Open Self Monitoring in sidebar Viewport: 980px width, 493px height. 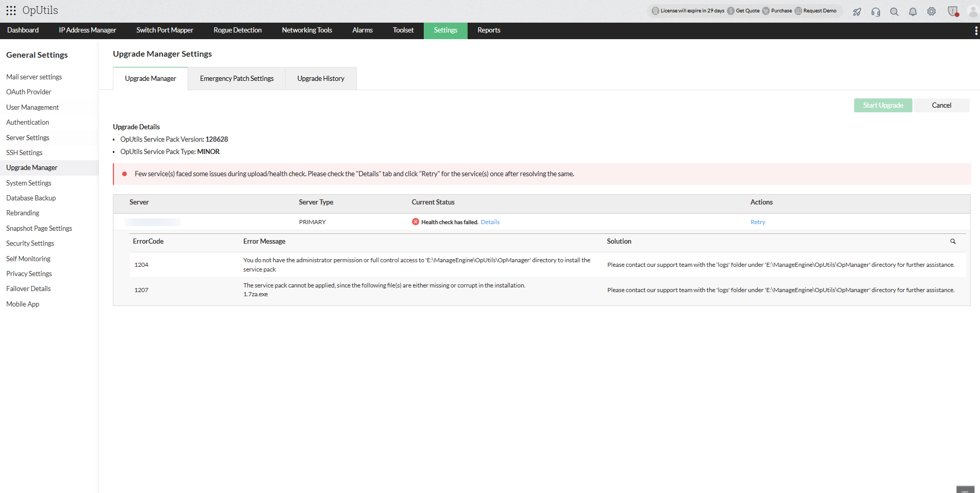28,259
